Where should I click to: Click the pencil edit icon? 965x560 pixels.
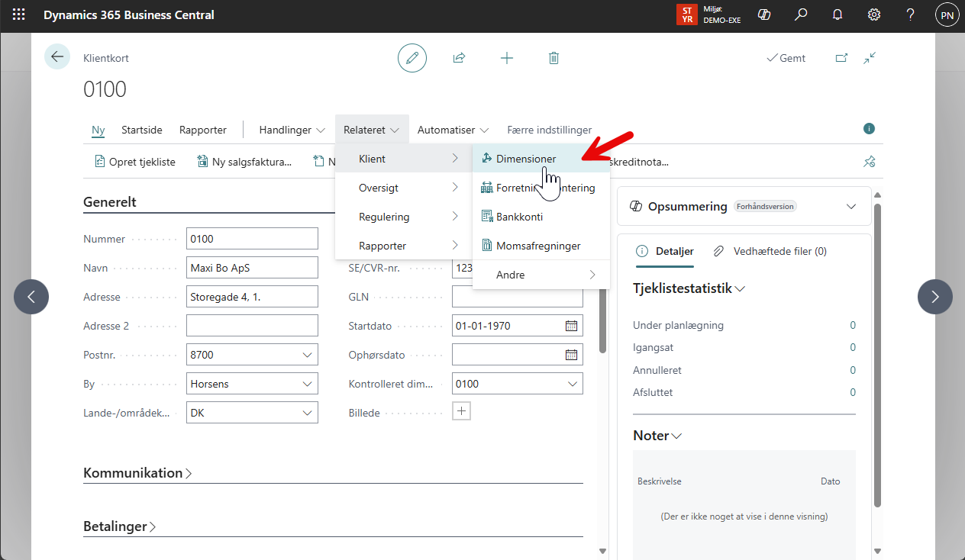[412, 58]
